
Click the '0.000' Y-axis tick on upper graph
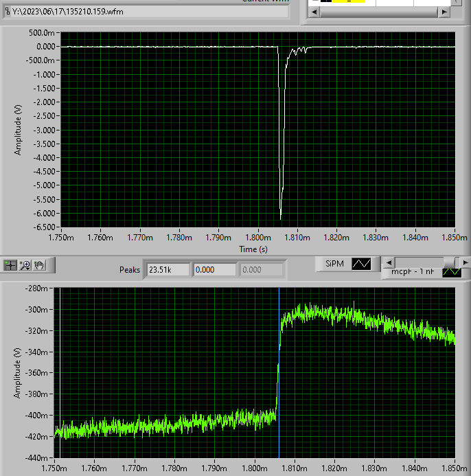click(46, 47)
